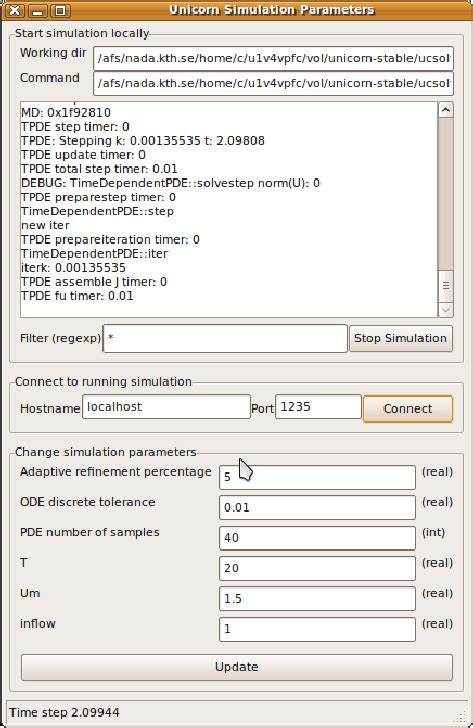This screenshot has height=728, width=473.
Task: Focus the Command path field
Action: tap(273, 84)
